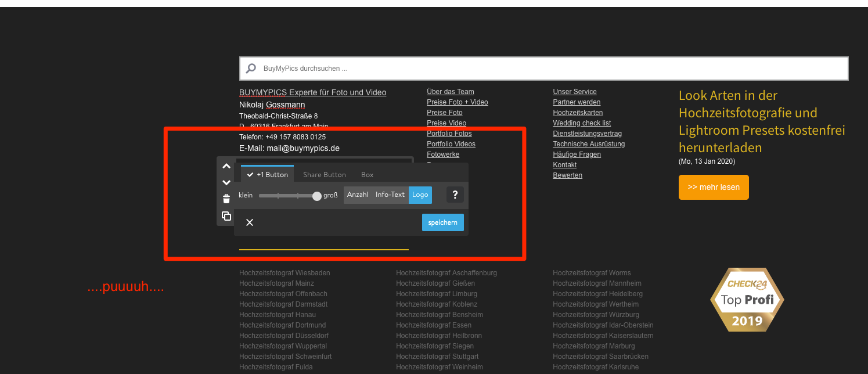868x374 pixels.
Task: Move the element down with the chevron
Action: pos(226,182)
